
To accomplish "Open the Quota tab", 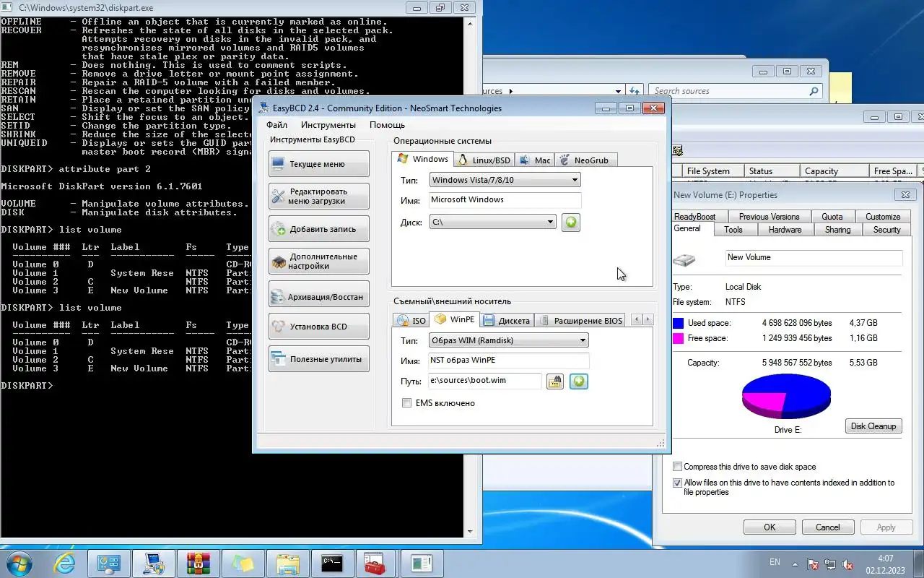I will (832, 217).
